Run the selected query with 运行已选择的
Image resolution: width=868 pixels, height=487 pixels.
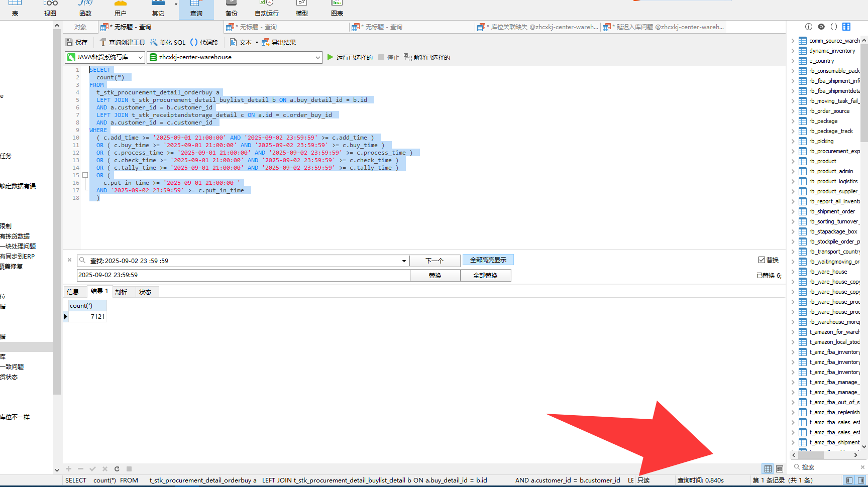[x=350, y=58]
